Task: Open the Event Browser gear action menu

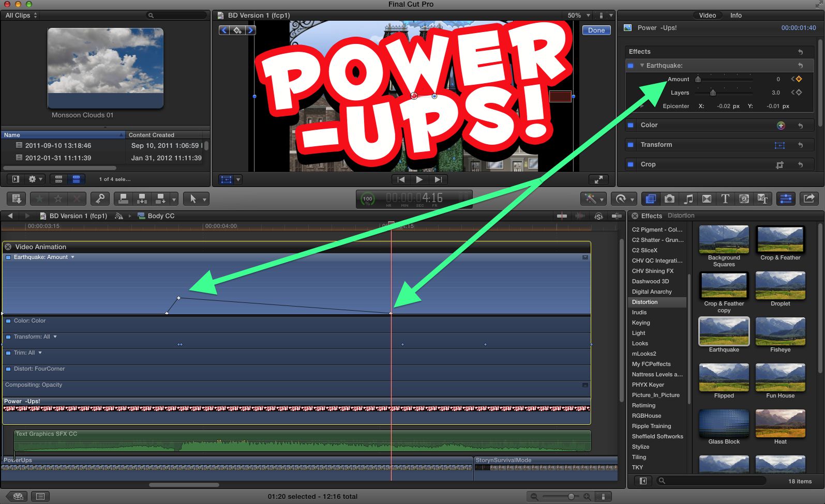Action: [x=35, y=179]
